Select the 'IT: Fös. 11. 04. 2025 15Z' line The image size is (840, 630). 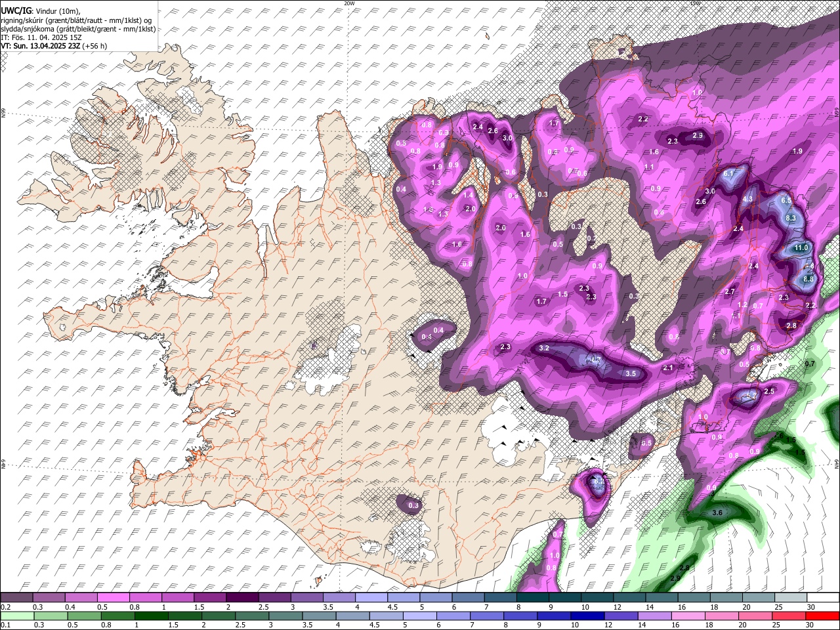pyautogui.click(x=41, y=37)
